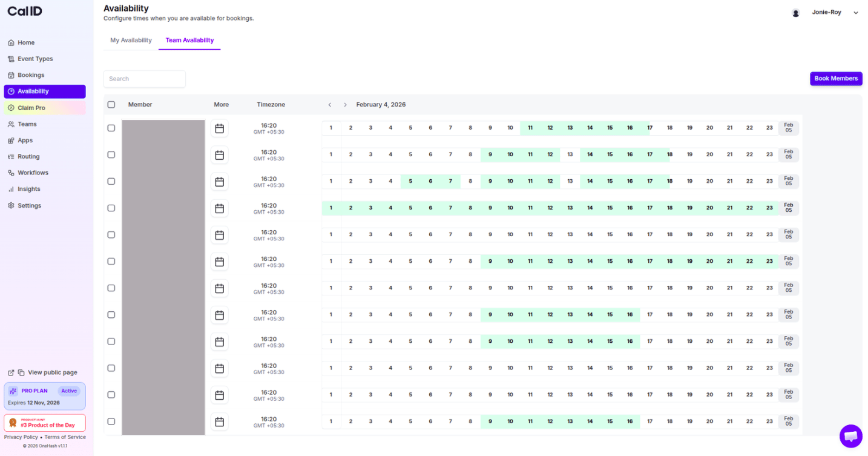This screenshot has width=868, height=456.
Task: Click the PRO PLAN Active card
Action: [45, 396]
